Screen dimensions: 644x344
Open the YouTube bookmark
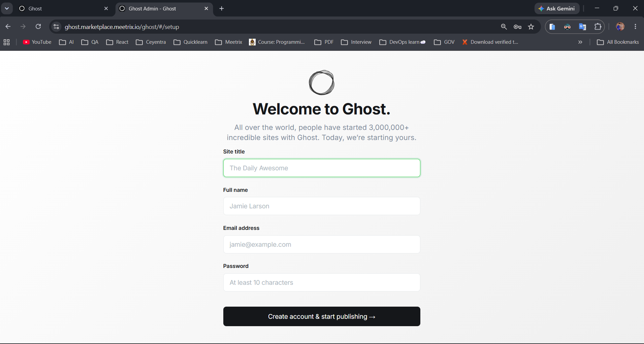pos(37,42)
